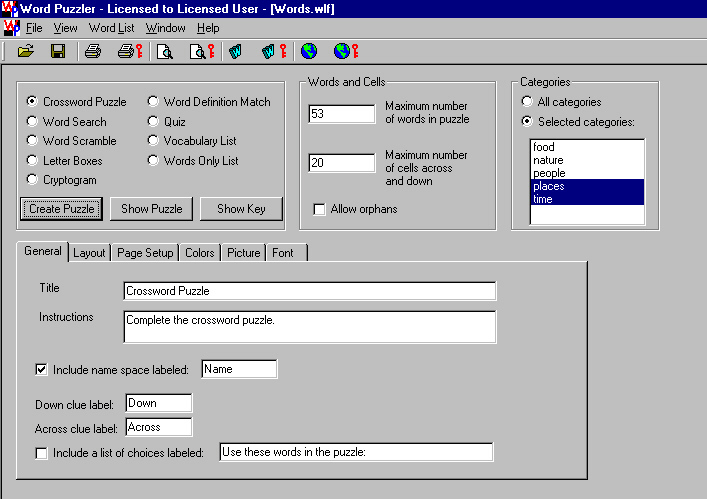Click the time category in list
Viewport: 707px width, 499px height.
coord(587,199)
